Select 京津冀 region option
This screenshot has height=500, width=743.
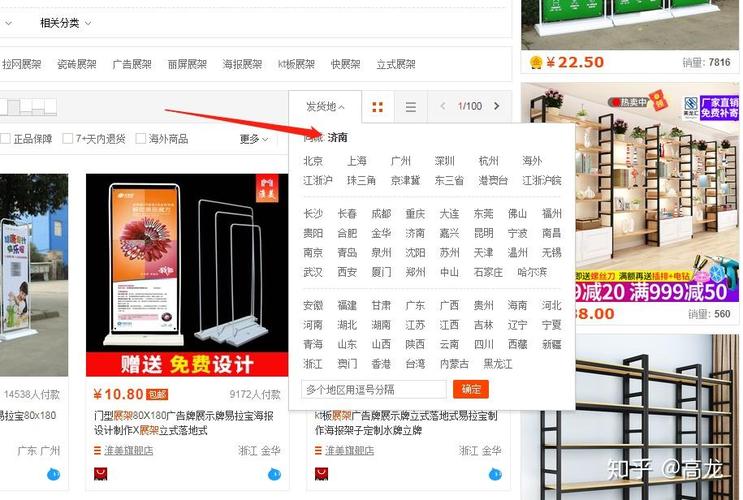click(x=406, y=181)
